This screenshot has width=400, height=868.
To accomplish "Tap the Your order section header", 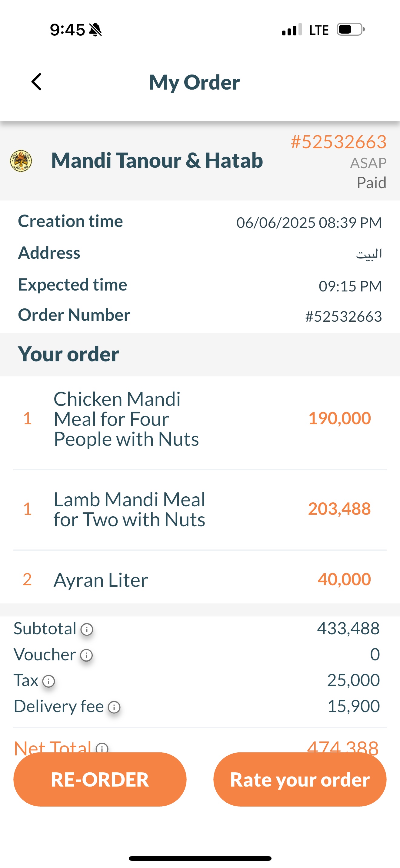I will pyautogui.click(x=68, y=354).
